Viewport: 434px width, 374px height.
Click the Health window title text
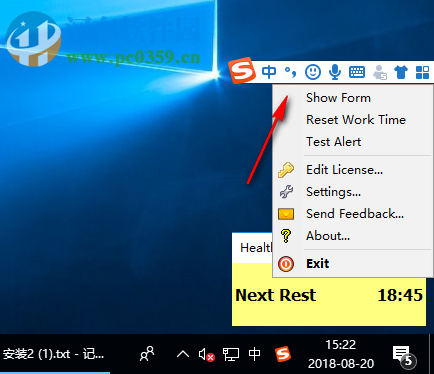(256, 248)
